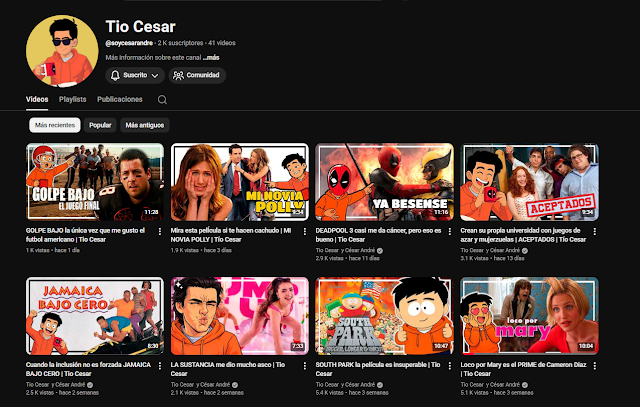The width and height of the screenshot is (640, 407).
Task: Open more options for MI NOVIA POLLY video
Action: point(304,231)
